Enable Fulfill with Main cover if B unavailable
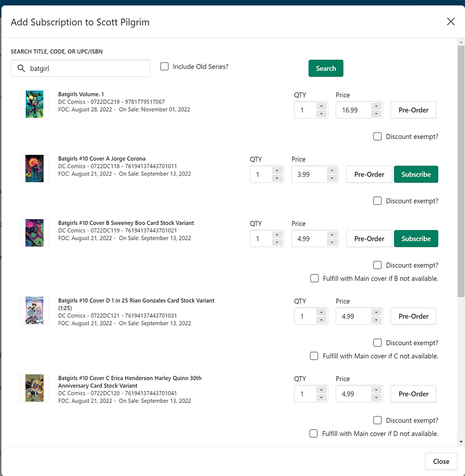The width and height of the screenshot is (465, 476). pyautogui.click(x=314, y=278)
